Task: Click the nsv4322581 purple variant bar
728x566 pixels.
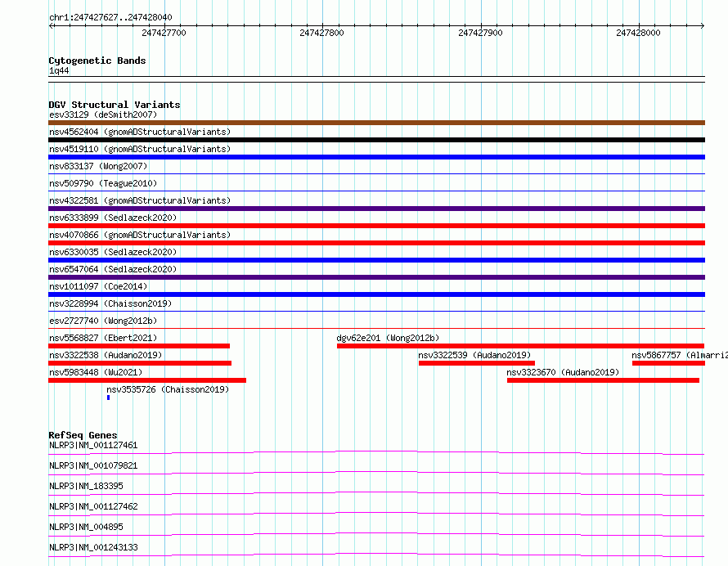Action: 376,209
